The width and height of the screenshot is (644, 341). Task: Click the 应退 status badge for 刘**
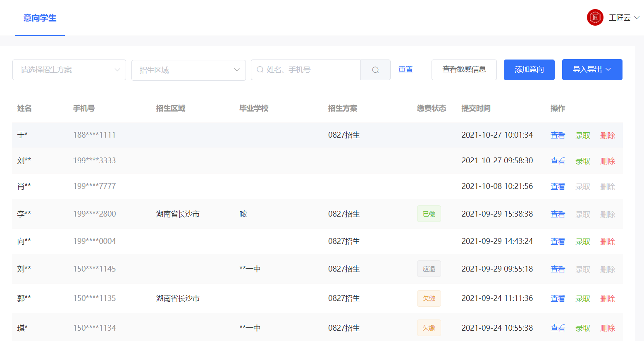point(429,269)
